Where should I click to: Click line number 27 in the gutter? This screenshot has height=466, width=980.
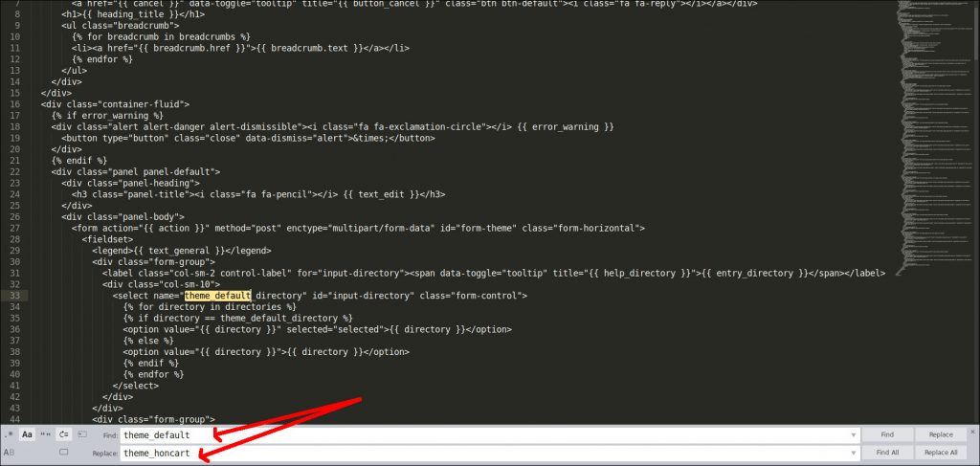pyautogui.click(x=14, y=228)
